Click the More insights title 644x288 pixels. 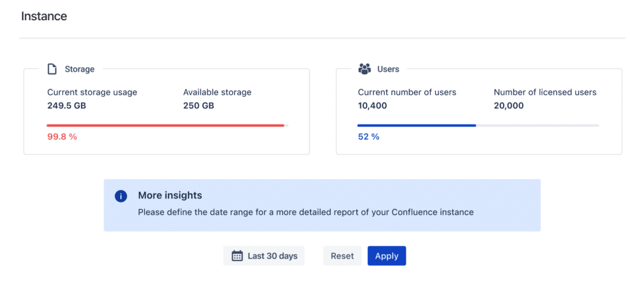pos(170,196)
